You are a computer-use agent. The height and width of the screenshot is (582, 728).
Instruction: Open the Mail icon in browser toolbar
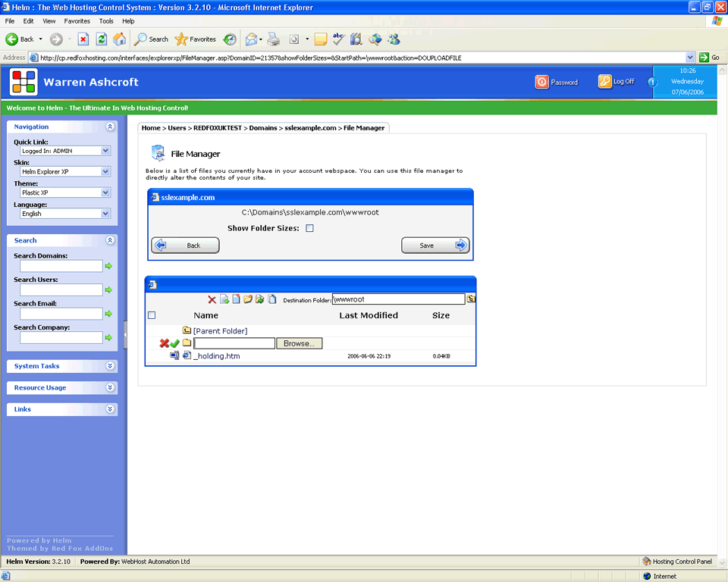click(x=251, y=39)
